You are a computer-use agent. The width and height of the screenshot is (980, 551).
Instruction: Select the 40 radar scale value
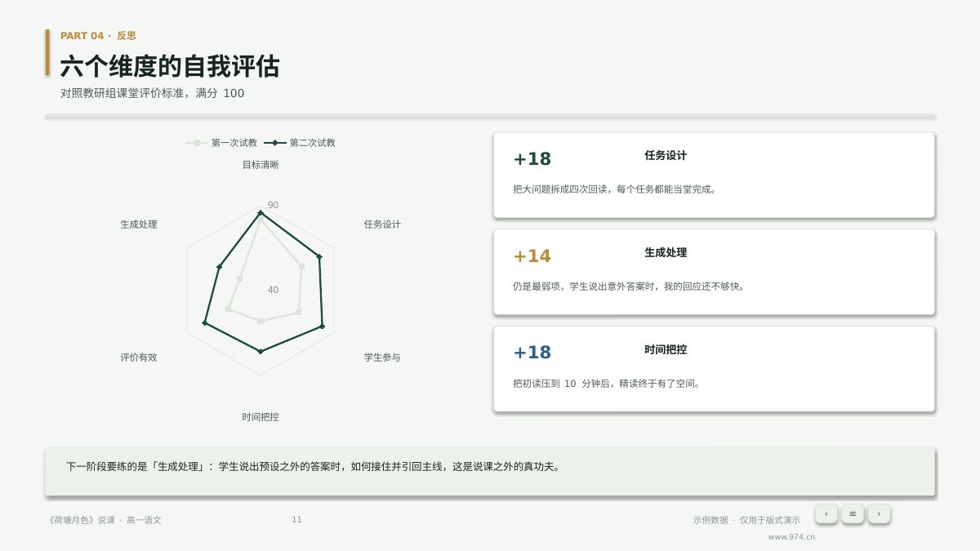[273, 290]
